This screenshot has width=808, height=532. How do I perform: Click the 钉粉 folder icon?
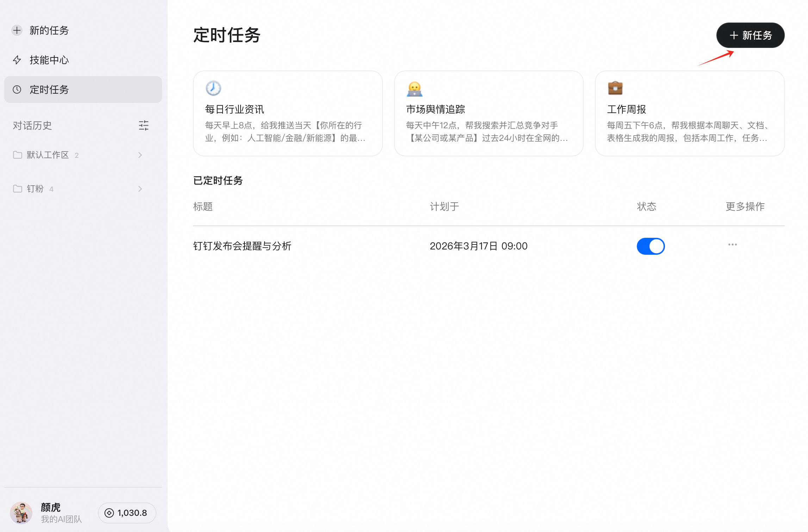[18, 189]
